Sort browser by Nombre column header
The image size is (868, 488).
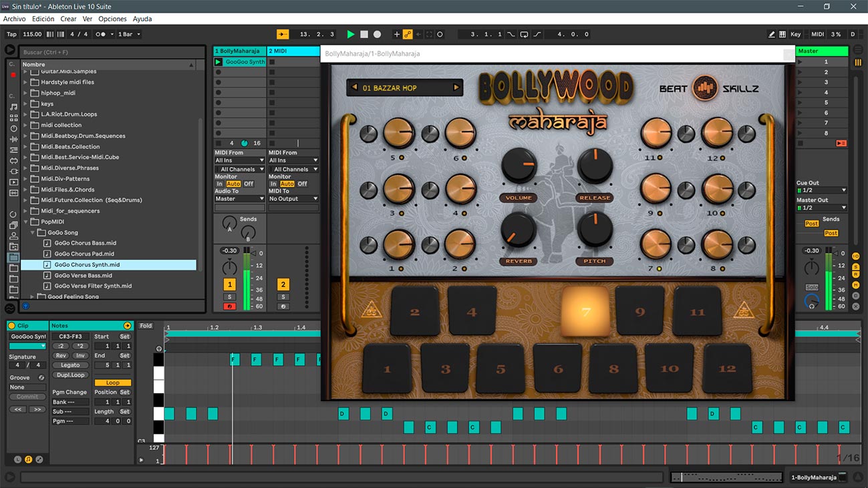point(109,65)
